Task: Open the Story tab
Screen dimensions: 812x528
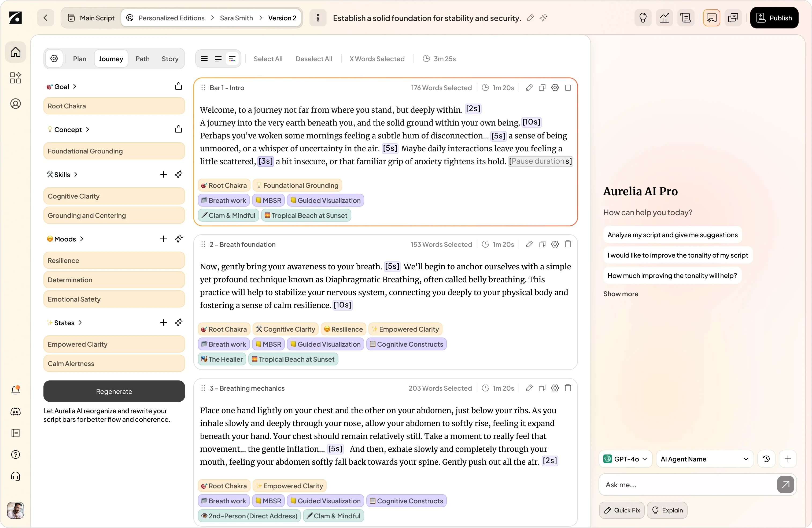Action: (170, 59)
